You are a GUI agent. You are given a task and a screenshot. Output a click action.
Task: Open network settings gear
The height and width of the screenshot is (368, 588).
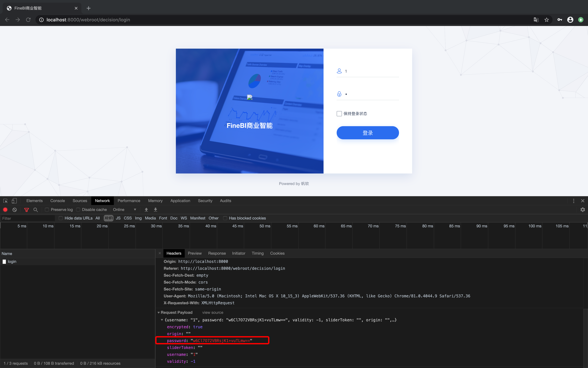582,210
